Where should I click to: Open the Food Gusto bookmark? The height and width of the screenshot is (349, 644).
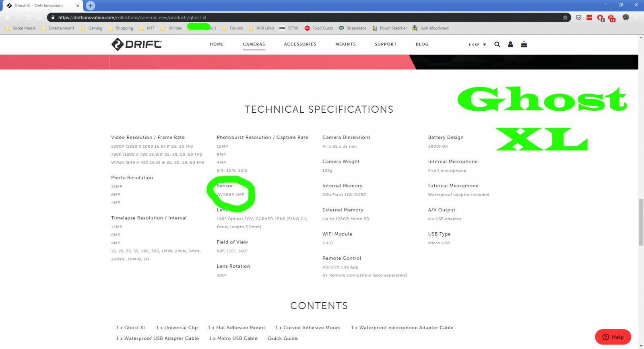(319, 28)
